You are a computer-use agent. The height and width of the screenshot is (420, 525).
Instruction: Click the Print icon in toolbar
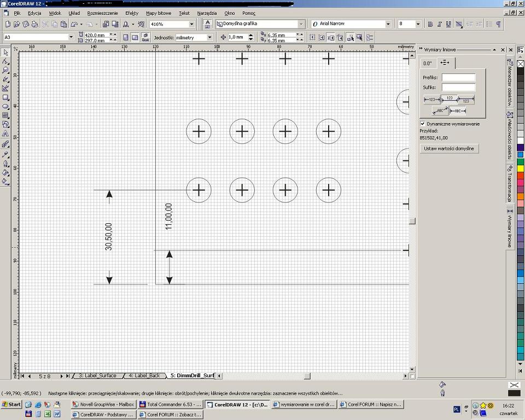point(34,24)
